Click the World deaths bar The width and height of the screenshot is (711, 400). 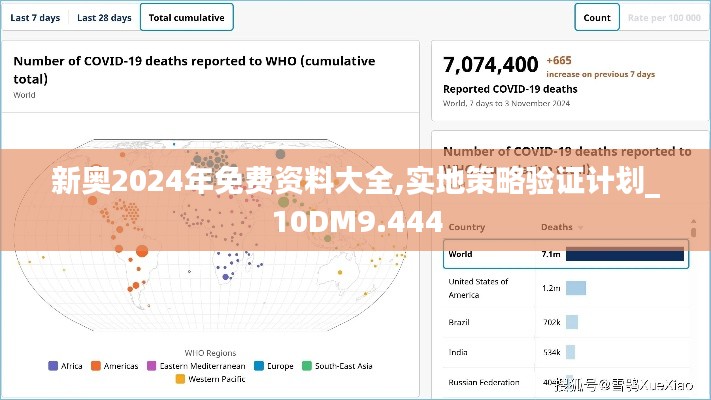pyautogui.click(x=624, y=254)
